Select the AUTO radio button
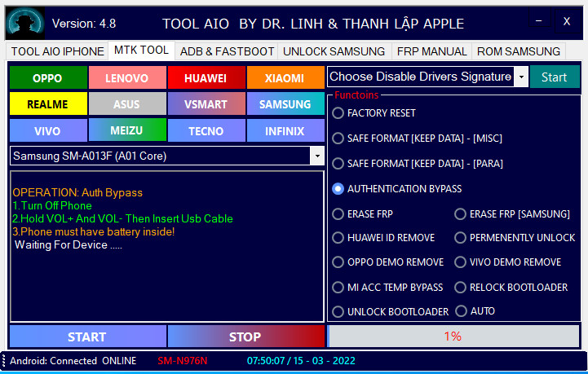This screenshot has height=374, width=588. [x=475, y=311]
